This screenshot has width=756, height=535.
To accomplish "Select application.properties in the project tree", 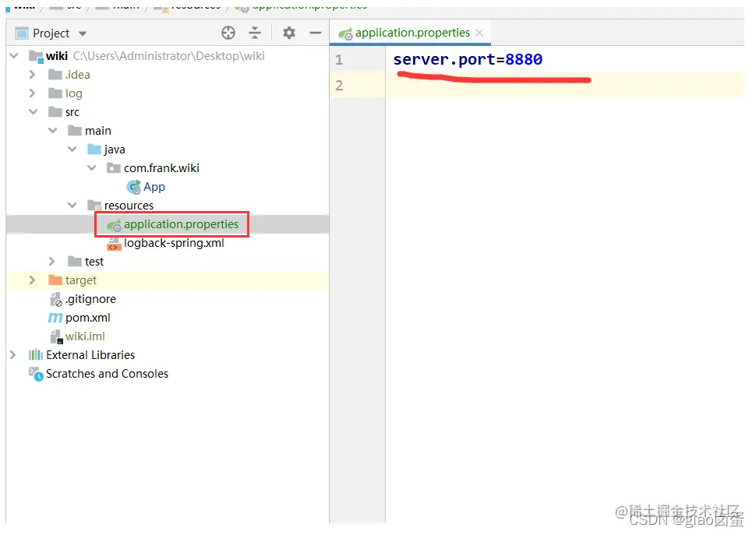I will [181, 224].
